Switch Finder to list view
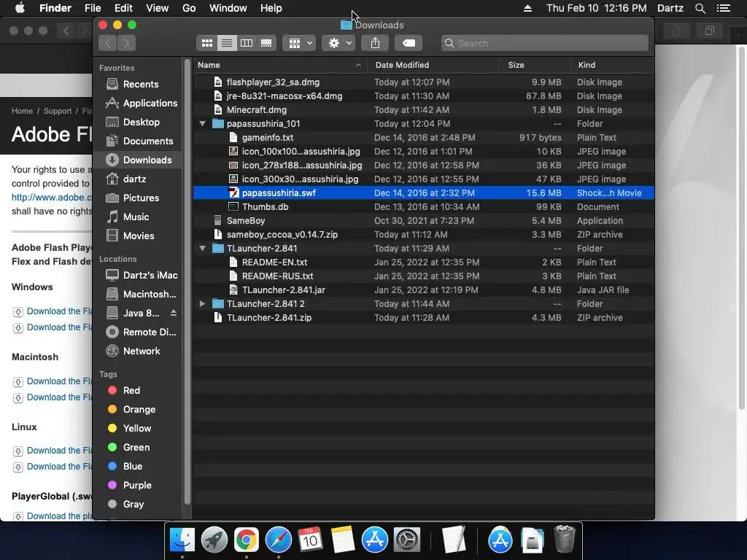Viewport: 747px width, 560px height. coord(227,43)
